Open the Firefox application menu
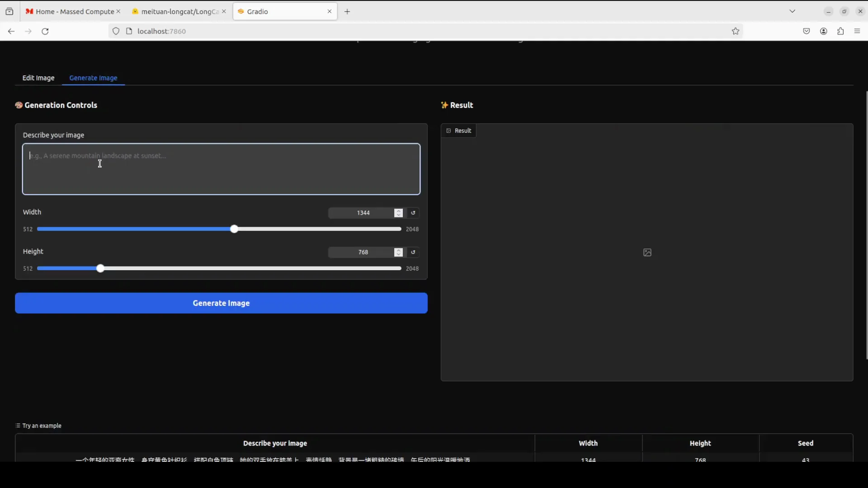Viewport: 868px width, 488px height. [x=857, y=31]
